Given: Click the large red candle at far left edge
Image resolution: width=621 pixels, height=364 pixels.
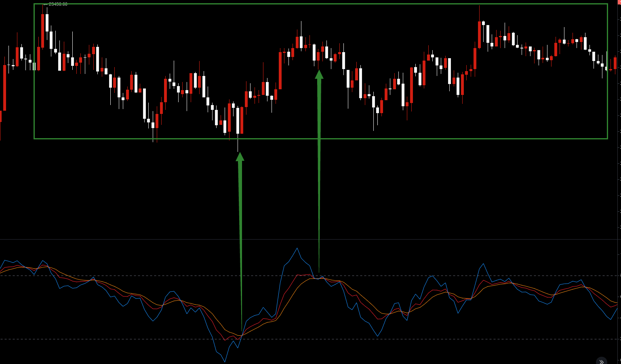Looking at the screenshot, I should tap(4, 88).
